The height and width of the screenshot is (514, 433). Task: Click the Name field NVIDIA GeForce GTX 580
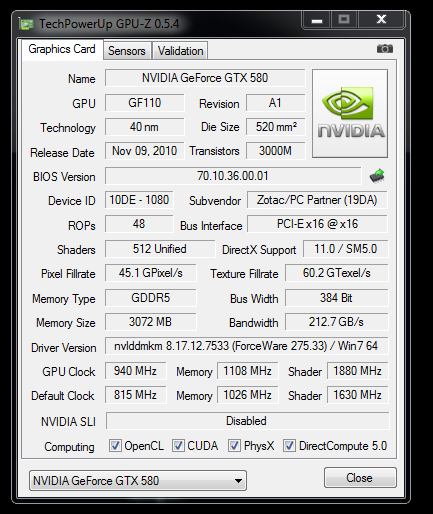[x=205, y=78]
